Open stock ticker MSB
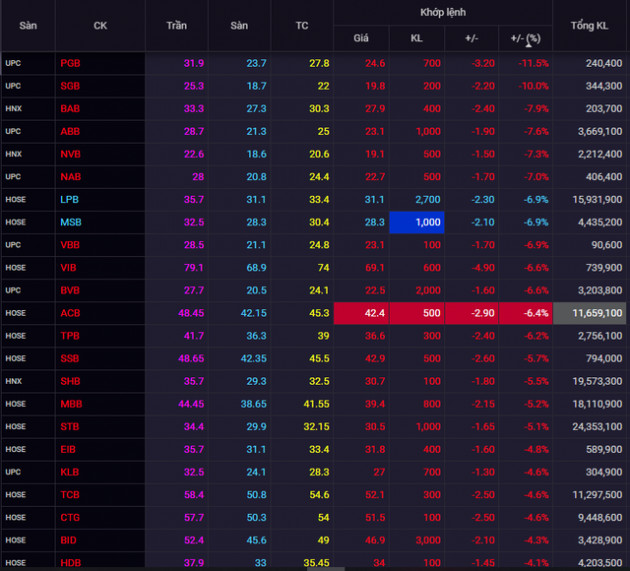Image resolution: width=630 pixels, height=571 pixels. coord(71,222)
